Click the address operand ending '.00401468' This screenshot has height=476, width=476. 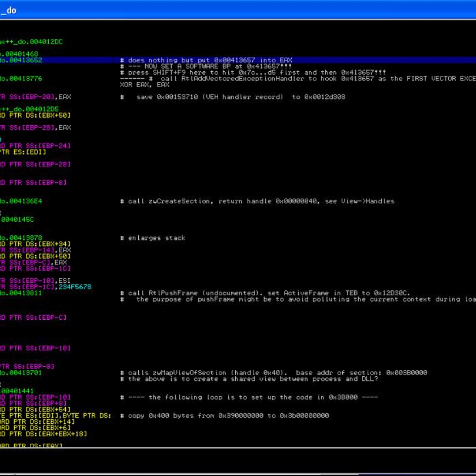pos(19,54)
